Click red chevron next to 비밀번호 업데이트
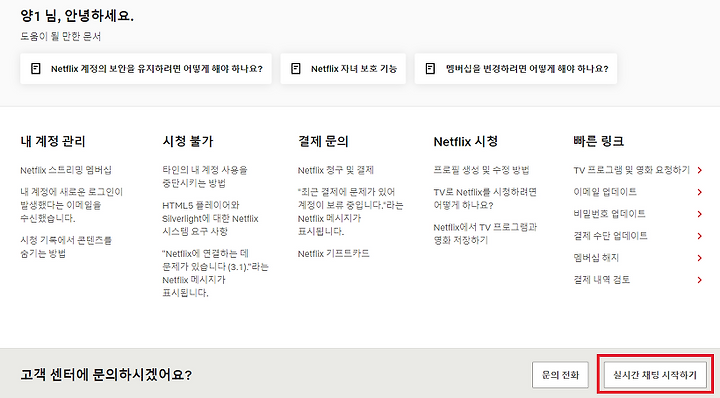Viewport: 720px width, 398px height. tap(699, 214)
